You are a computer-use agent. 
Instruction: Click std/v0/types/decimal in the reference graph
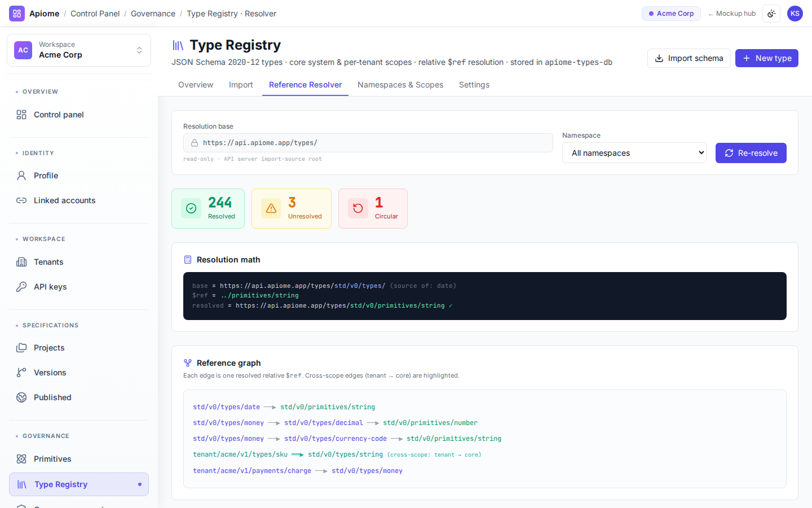click(x=324, y=423)
